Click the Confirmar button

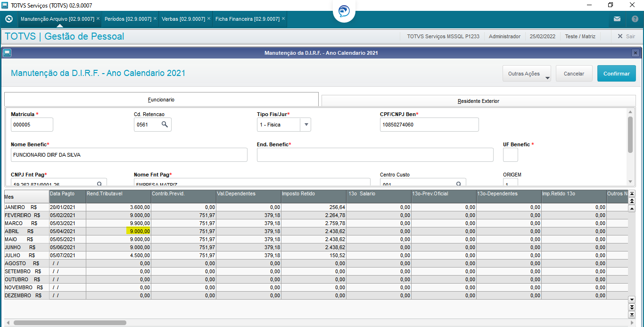point(617,74)
